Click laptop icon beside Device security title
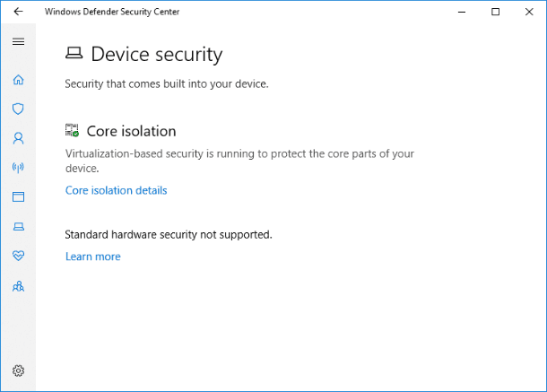 tap(74, 53)
